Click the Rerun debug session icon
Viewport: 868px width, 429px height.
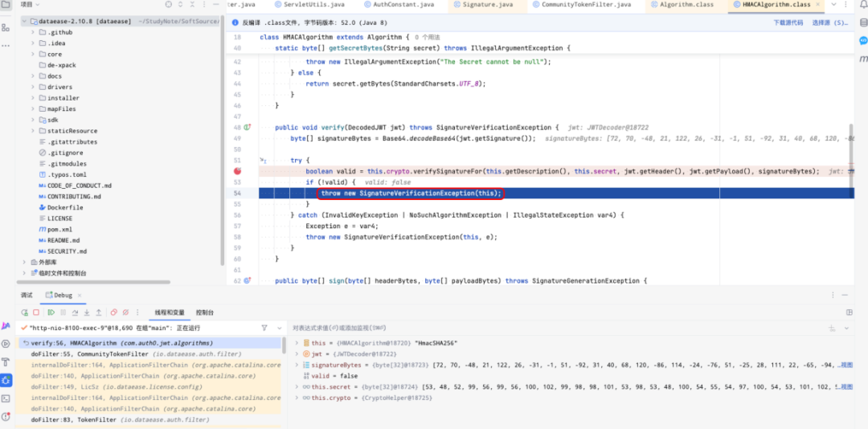25,313
